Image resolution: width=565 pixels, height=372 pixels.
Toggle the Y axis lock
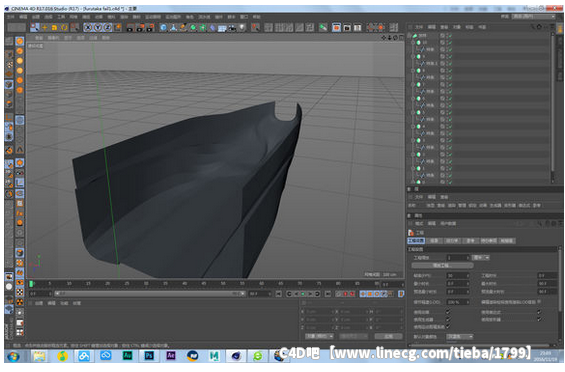point(98,27)
